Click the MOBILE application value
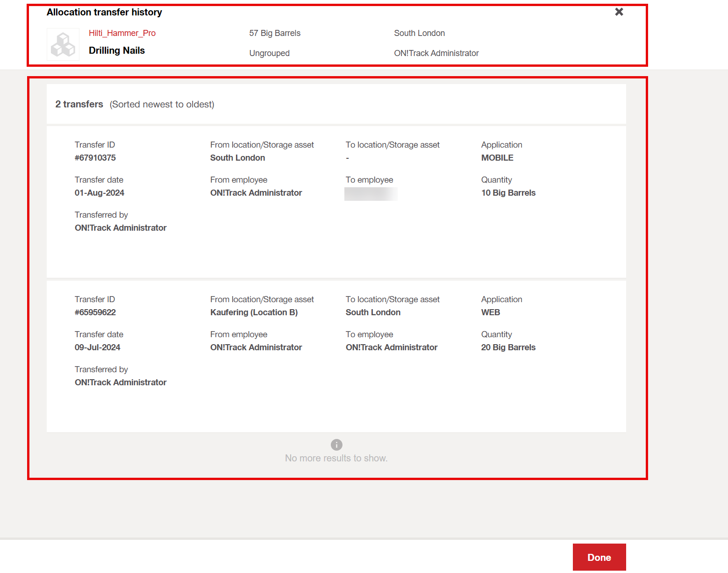Screen dimensions: 728x573 point(497,158)
